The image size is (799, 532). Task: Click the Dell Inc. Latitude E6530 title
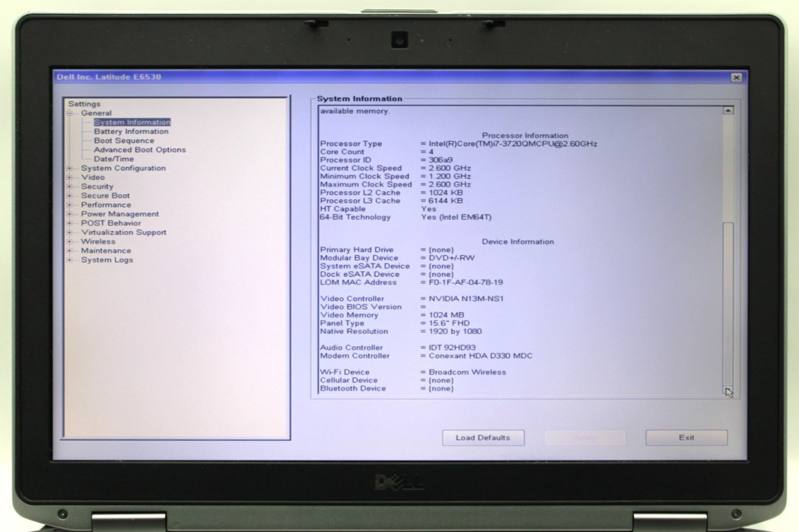109,77
